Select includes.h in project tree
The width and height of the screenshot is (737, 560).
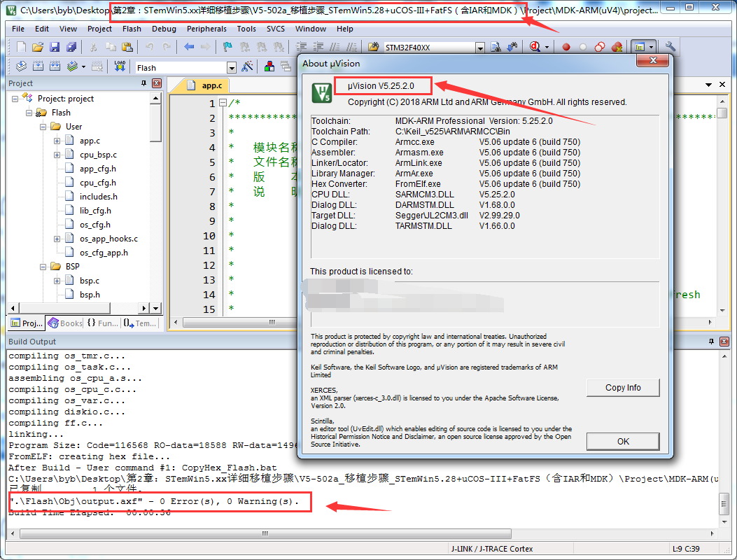pyautogui.click(x=98, y=197)
